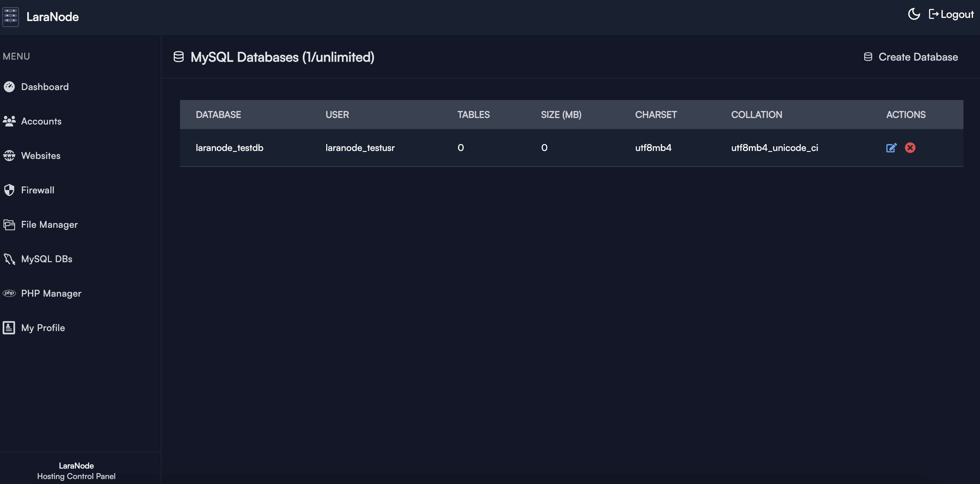
Task: Toggle dark mode with moon icon
Action: pyautogui.click(x=913, y=15)
